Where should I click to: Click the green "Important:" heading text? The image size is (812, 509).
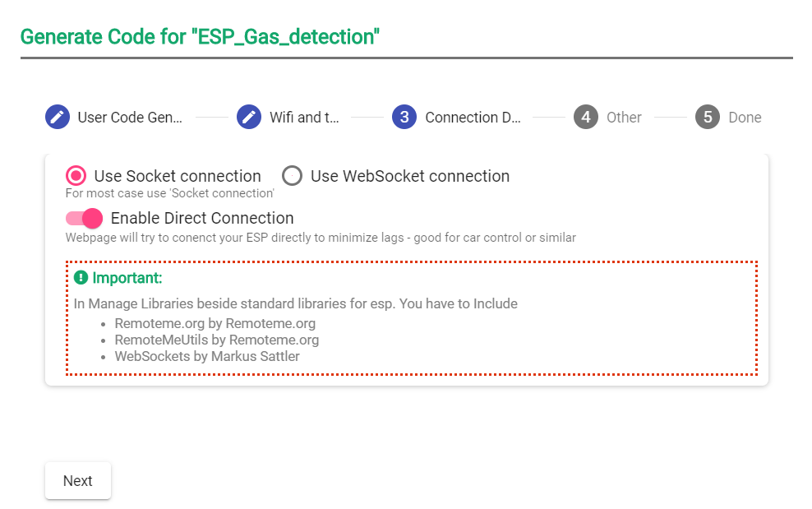pos(127,278)
